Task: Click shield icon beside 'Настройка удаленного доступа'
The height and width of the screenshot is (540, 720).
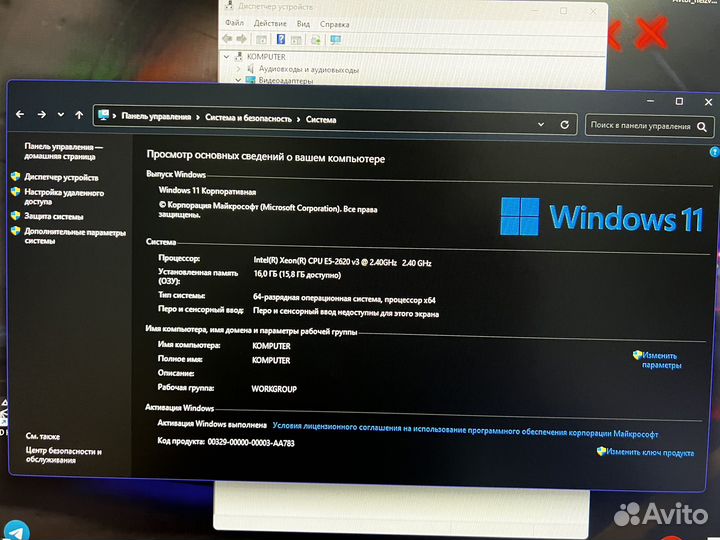Action: (16, 191)
